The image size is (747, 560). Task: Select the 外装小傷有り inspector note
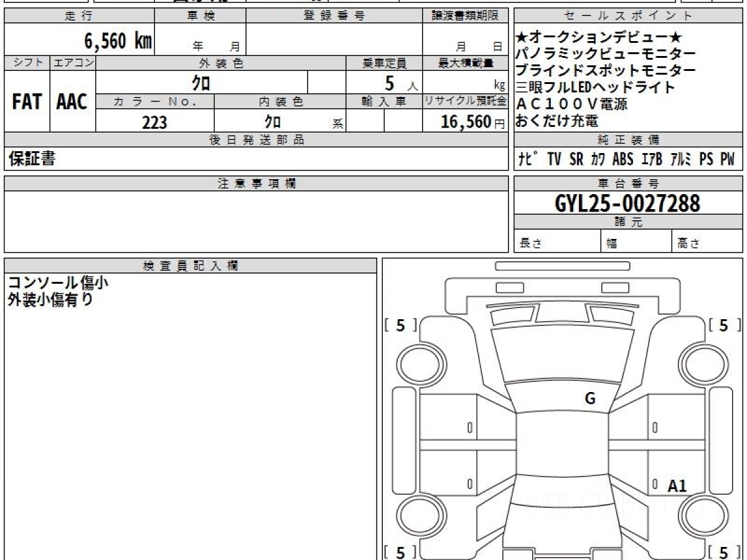(x=50, y=299)
